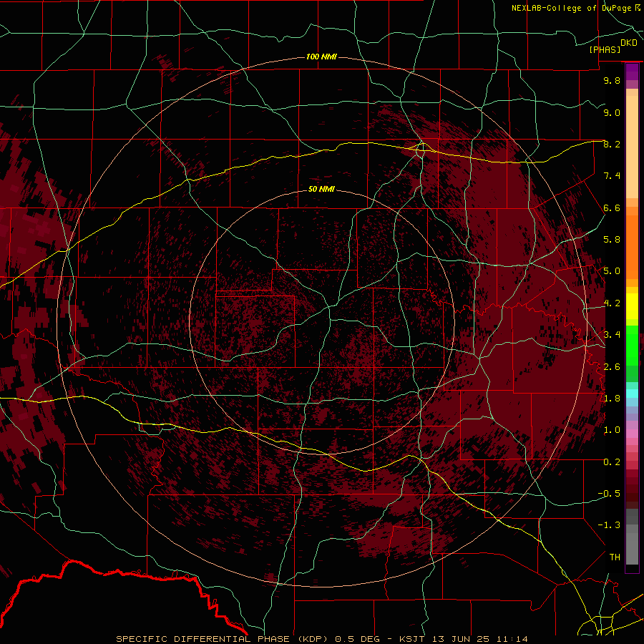Click the 4.2 scale value
Screen dimensions: 644x644
[612, 303]
